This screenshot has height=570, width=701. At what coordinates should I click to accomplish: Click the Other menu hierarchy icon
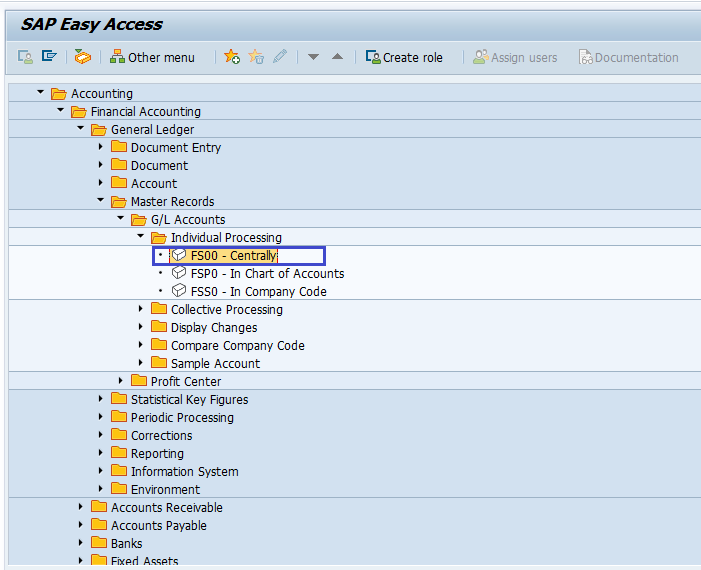[117, 57]
